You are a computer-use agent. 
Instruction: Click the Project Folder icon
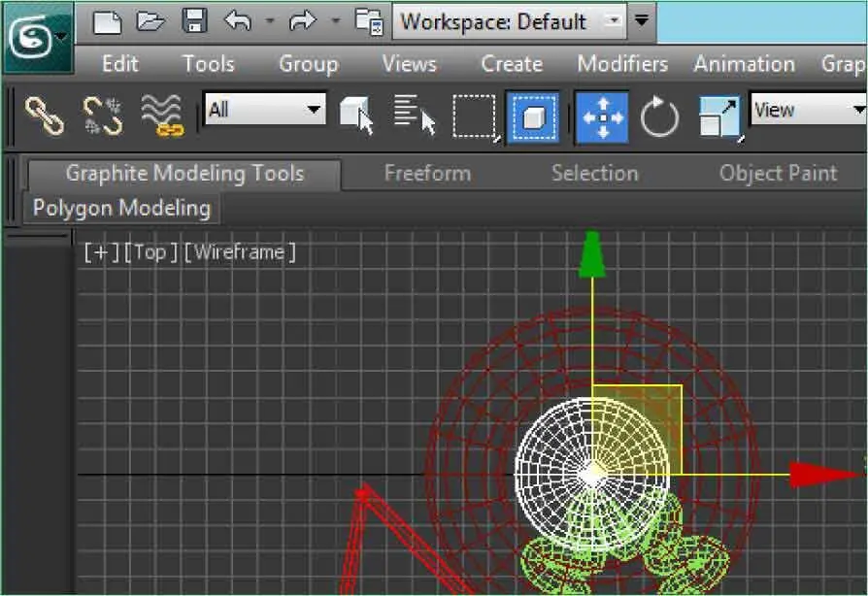tap(369, 22)
